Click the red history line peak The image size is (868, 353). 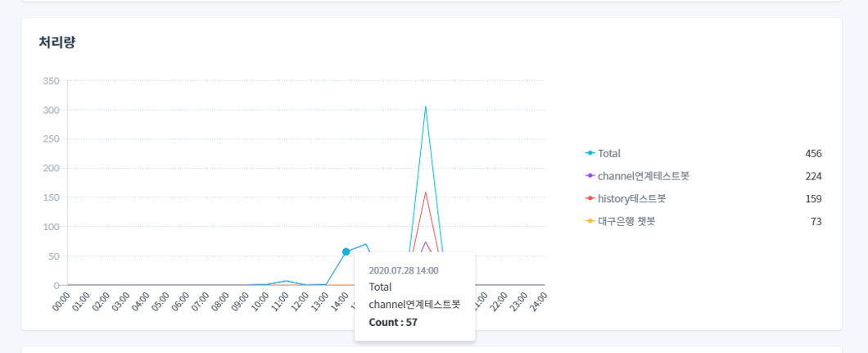(425, 192)
